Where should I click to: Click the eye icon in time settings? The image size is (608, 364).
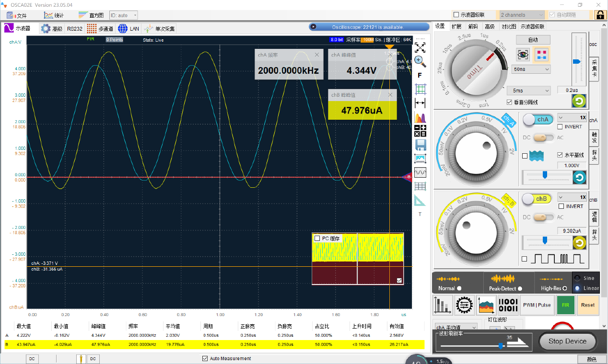tap(523, 55)
